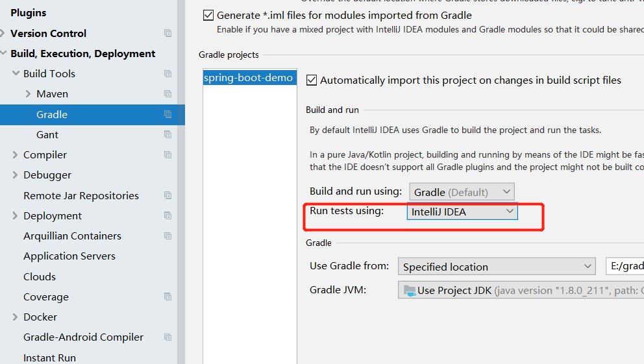Viewport: 644px width, 364px height.
Task: Click the project-settings icon beside Gradle-Android Compiler
Action: (x=167, y=337)
